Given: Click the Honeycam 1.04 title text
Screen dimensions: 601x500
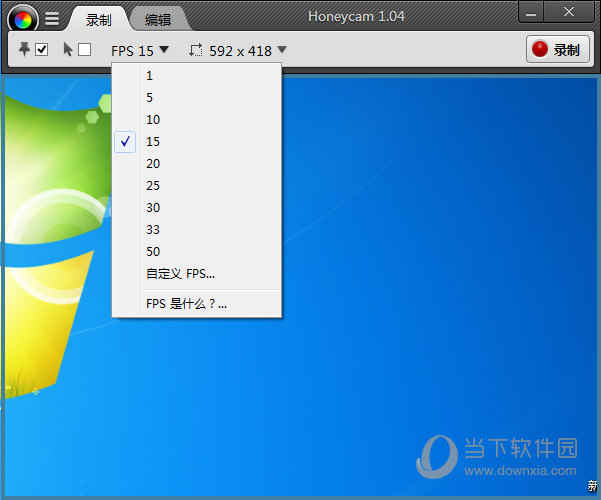Looking at the screenshot, I should [356, 16].
